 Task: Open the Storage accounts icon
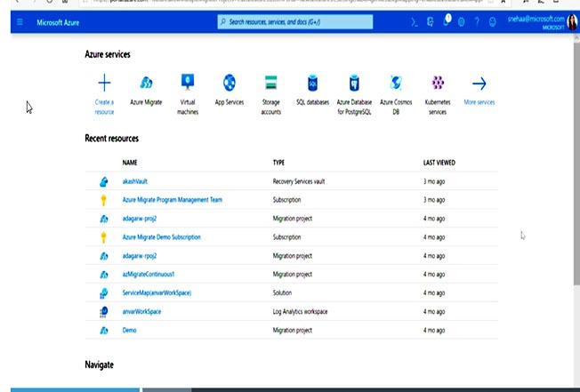pyautogui.click(x=271, y=83)
